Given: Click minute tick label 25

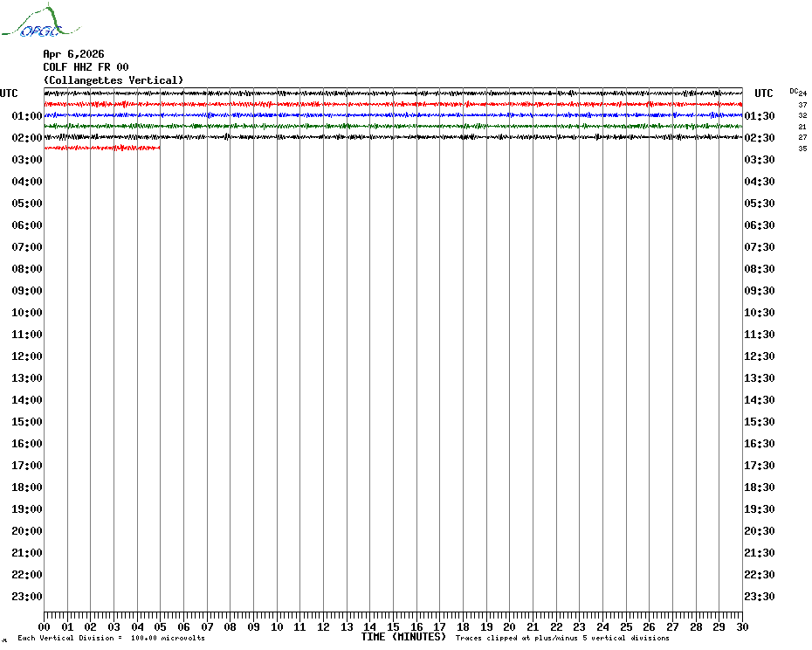Looking at the screenshot, I should click(x=626, y=626).
